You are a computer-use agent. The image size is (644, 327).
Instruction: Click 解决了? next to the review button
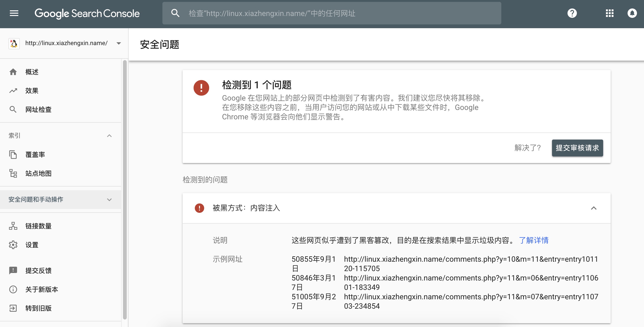[x=526, y=148]
